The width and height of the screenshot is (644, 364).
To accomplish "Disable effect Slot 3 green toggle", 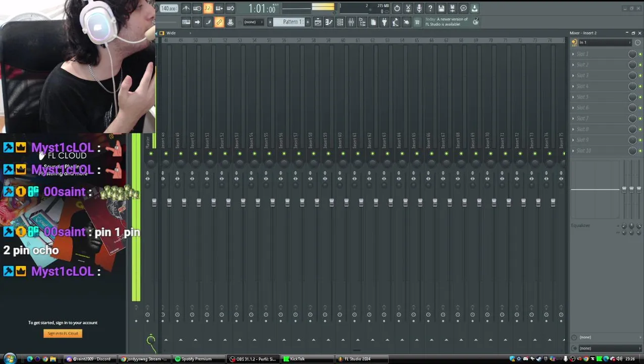I will pyautogui.click(x=640, y=76).
